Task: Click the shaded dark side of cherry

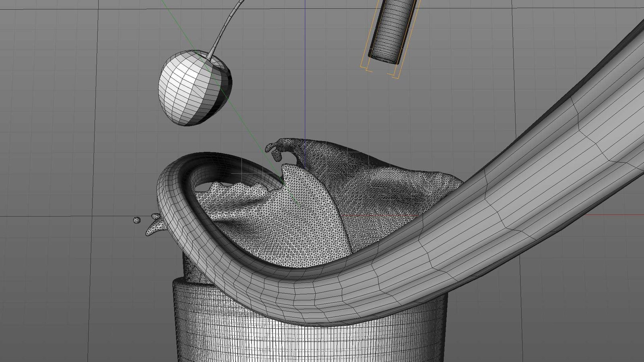Action: click(x=222, y=86)
